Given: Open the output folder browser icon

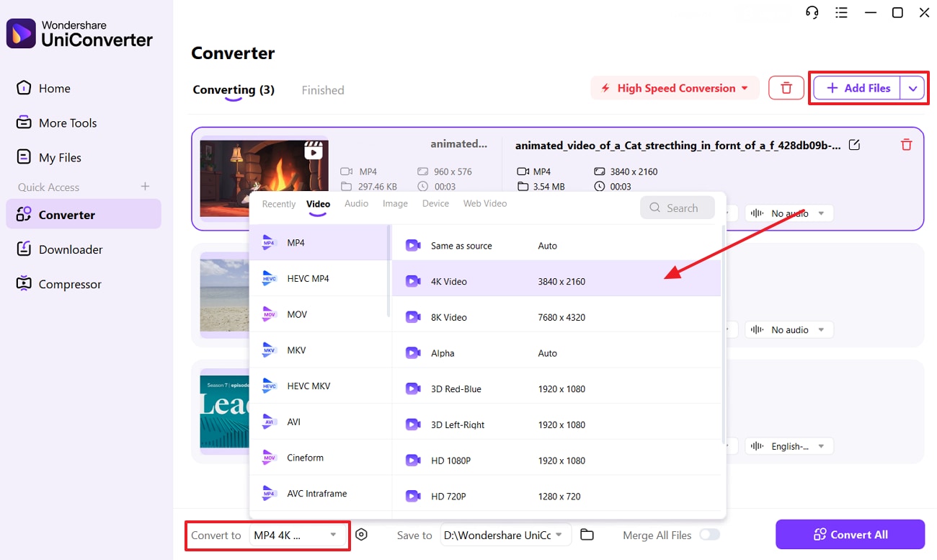Looking at the screenshot, I should [x=587, y=535].
